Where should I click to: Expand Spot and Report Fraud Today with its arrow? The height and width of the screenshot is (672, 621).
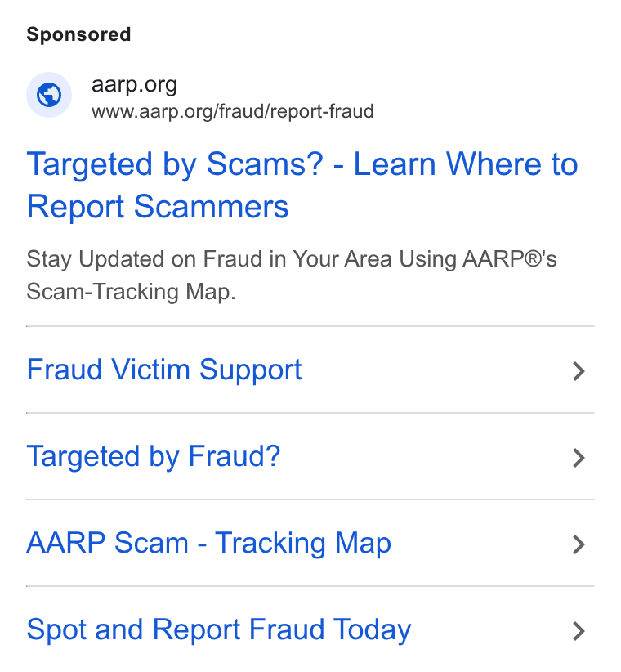tap(579, 631)
